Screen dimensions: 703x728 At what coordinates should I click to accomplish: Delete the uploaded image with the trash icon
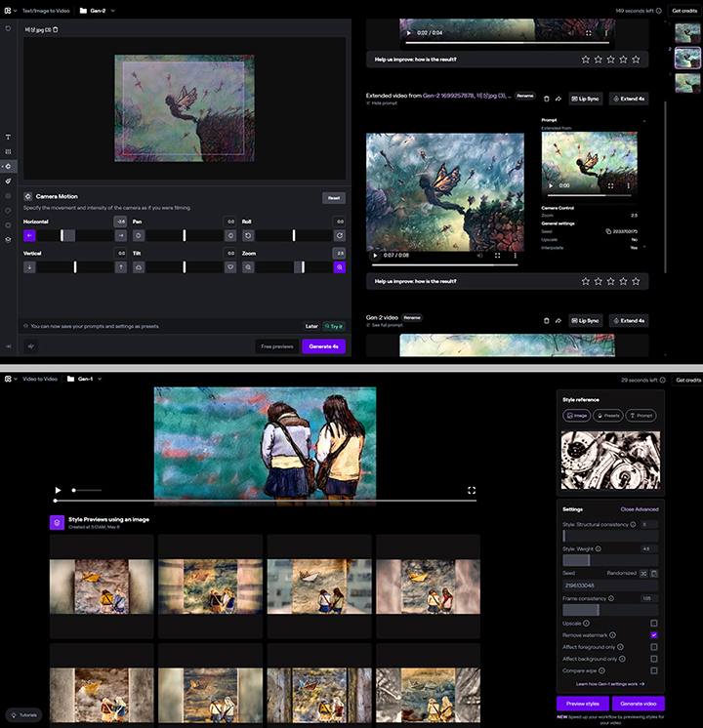(x=56, y=29)
